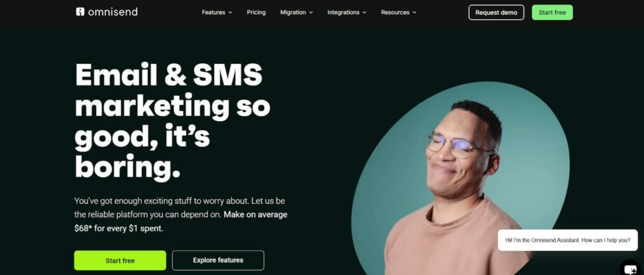Viewport: 644px width, 275px height.
Task: Expand the Resources dropdown chevron
Action: point(414,13)
